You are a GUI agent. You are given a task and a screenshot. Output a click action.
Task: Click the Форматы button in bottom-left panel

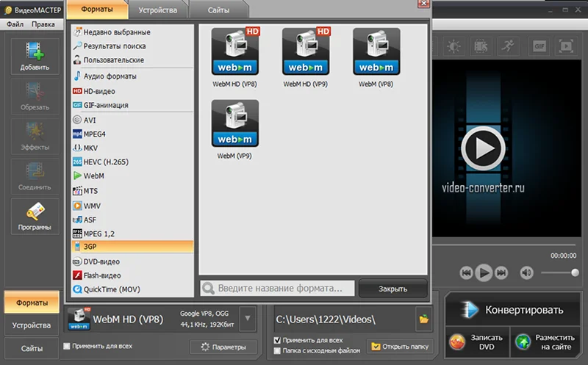32,303
